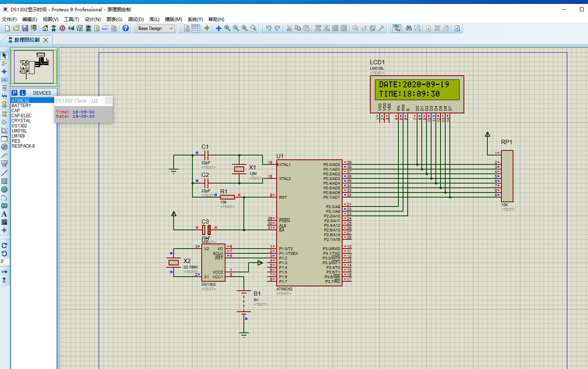Open Help with the blue question mark

126,28
